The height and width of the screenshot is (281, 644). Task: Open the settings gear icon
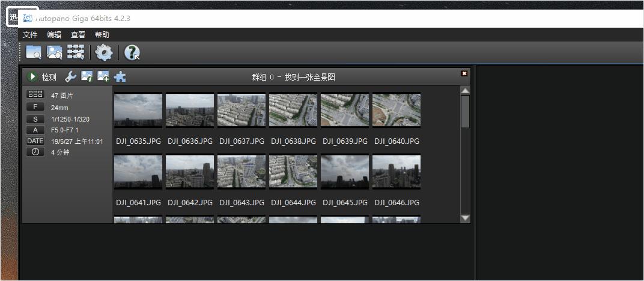pos(103,52)
